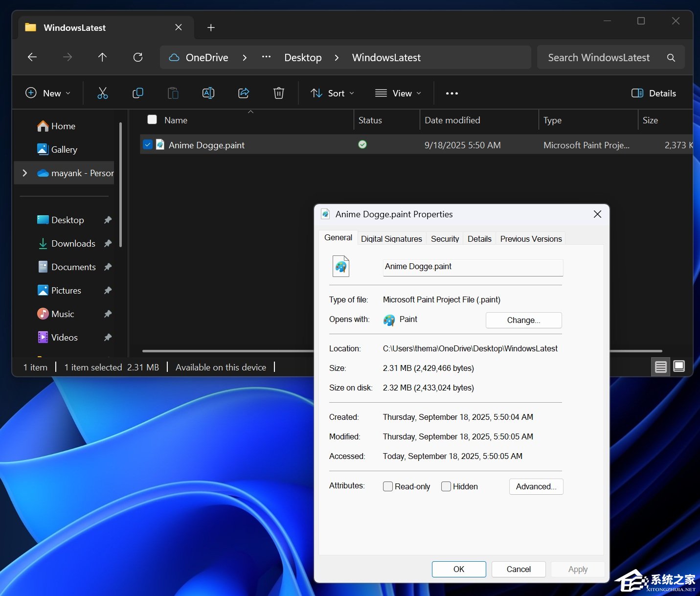Uncheck the Anime Dogge.paint selection checkbox
The image size is (700, 596).
tap(148, 144)
